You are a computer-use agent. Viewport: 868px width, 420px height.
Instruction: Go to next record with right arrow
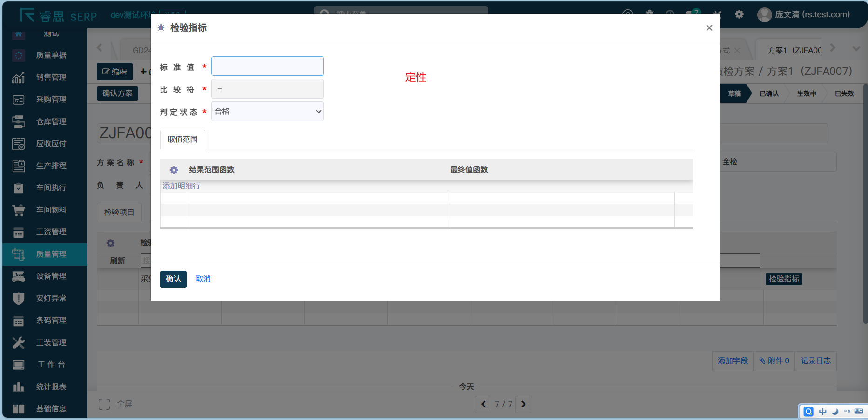(x=523, y=404)
